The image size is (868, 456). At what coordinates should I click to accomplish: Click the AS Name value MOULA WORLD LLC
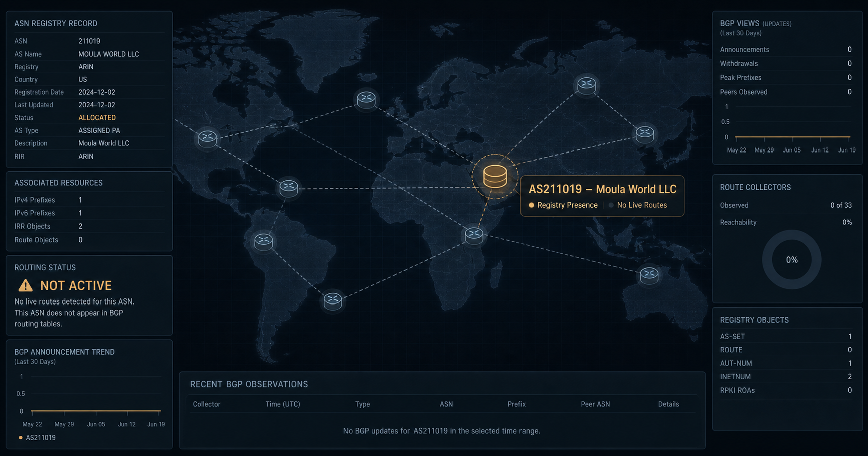click(x=109, y=54)
